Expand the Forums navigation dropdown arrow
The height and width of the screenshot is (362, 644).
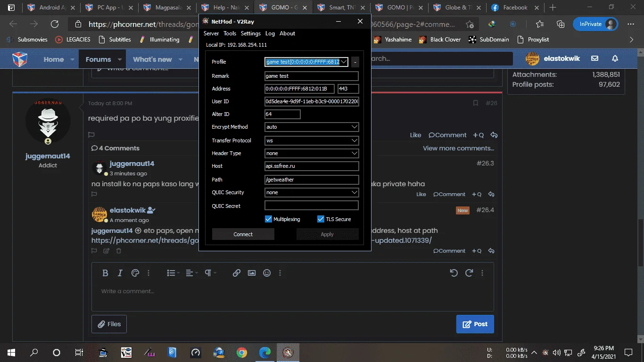[x=120, y=59]
